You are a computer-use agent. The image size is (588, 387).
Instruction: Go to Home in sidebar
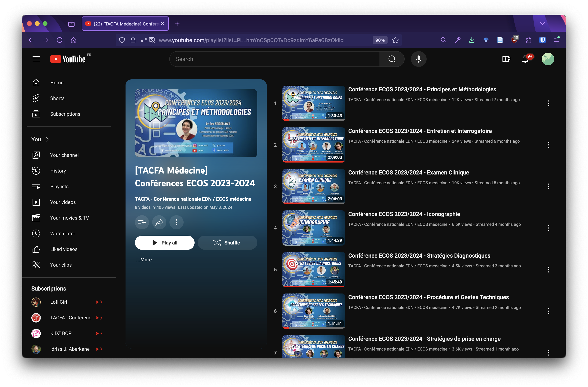click(69, 83)
